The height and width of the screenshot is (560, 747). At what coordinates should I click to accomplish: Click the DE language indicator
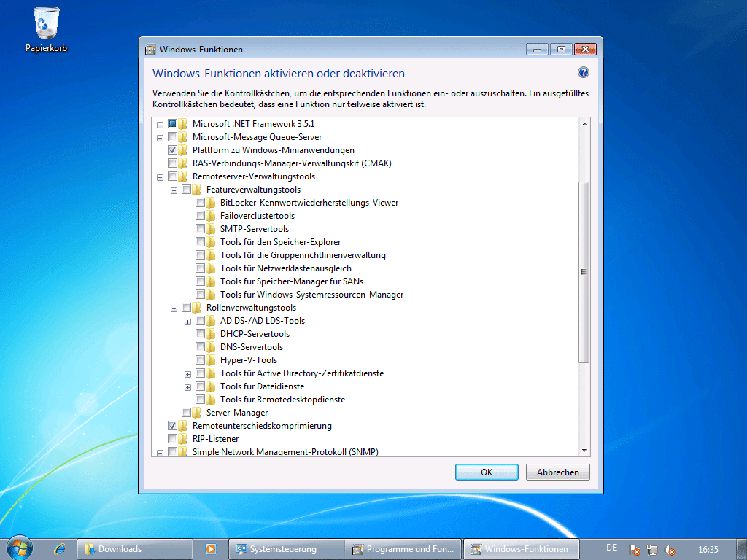point(612,548)
